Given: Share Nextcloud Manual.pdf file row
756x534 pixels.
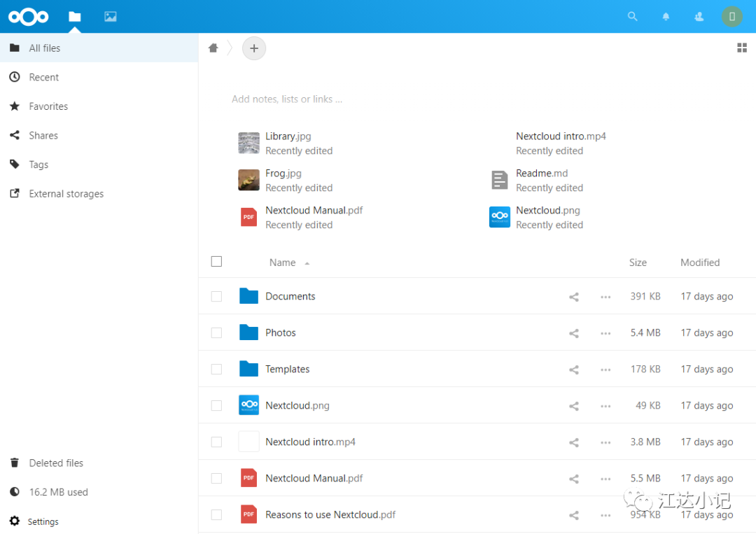Looking at the screenshot, I should [574, 479].
